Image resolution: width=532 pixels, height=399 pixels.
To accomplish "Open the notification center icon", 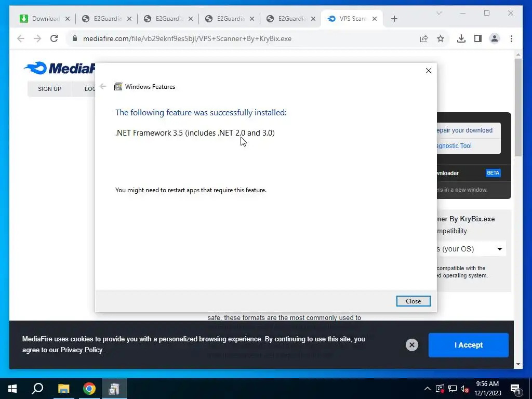I will click(x=516, y=389).
